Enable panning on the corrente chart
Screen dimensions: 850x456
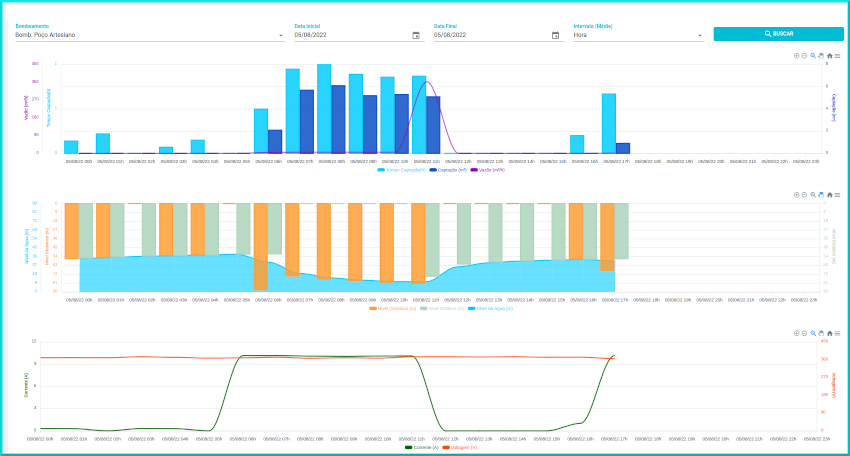pyautogui.click(x=821, y=333)
